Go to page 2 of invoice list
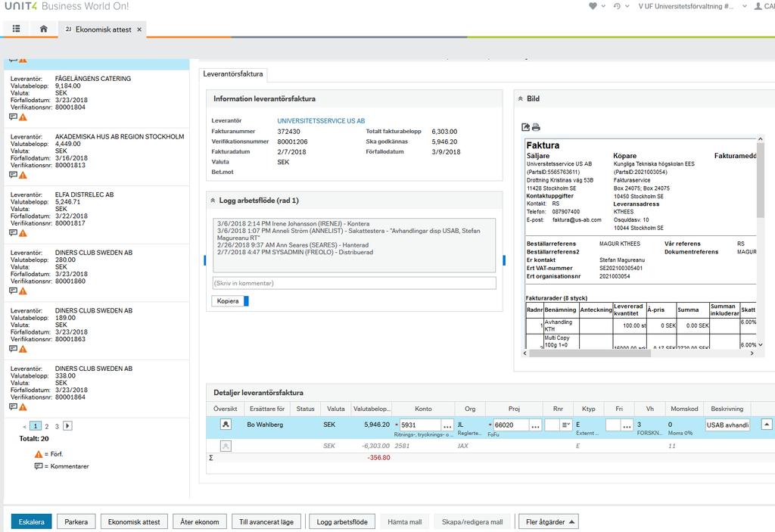Viewport: 775px width, 532px height. (x=46, y=426)
